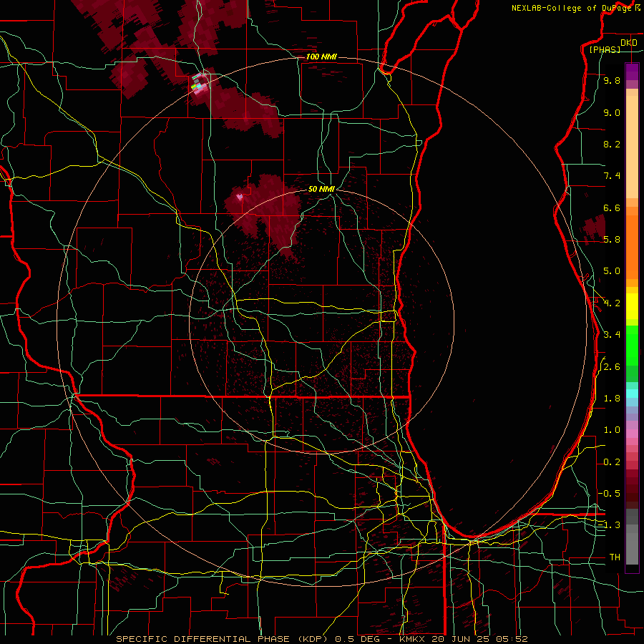The height and width of the screenshot is (644, 644).
Task: Click the 5.8 value on the color scale
Action: pos(612,240)
